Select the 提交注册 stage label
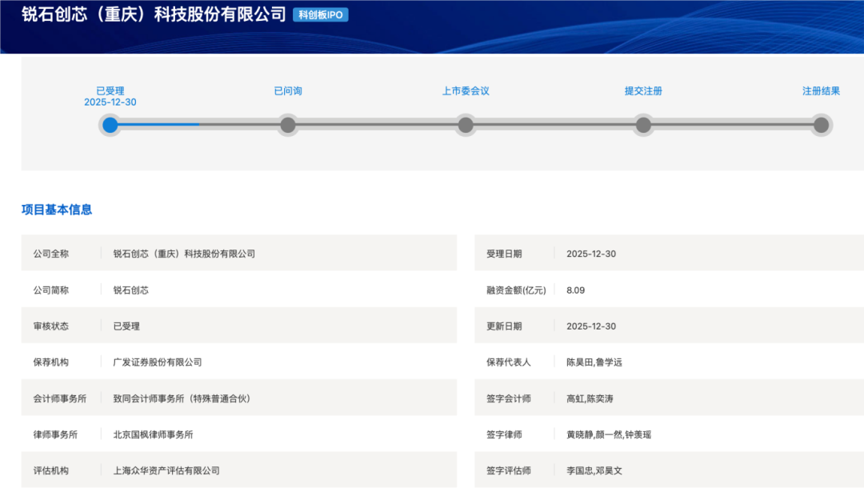The width and height of the screenshot is (864, 504). pyautogui.click(x=643, y=91)
